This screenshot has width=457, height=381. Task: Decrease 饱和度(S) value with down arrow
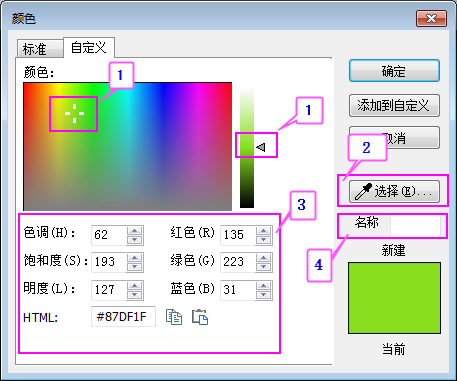(x=135, y=267)
